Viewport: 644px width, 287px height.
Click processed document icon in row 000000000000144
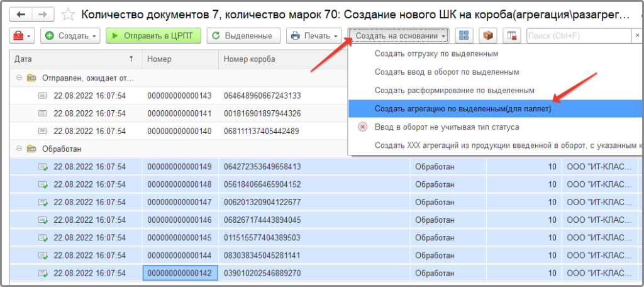tap(43, 256)
